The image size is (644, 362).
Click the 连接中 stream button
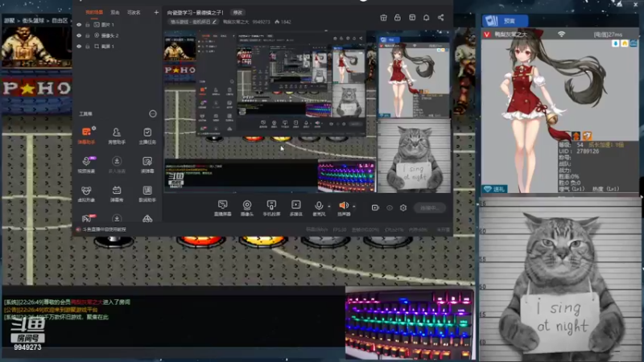coord(430,208)
